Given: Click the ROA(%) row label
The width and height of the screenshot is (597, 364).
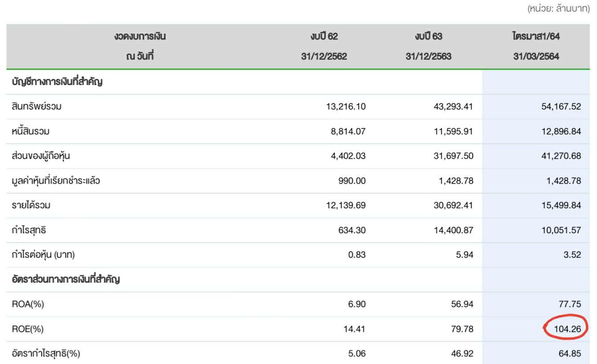Looking at the screenshot, I should tap(28, 304).
